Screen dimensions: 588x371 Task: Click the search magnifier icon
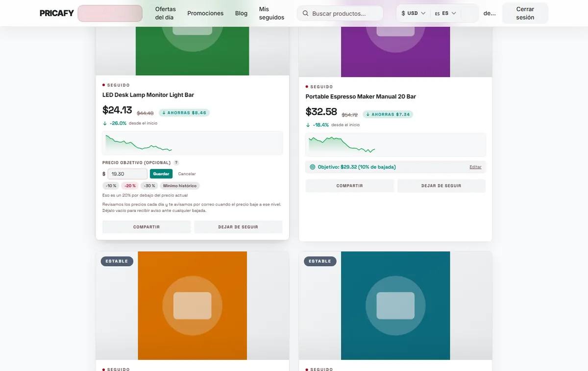click(305, 14)
